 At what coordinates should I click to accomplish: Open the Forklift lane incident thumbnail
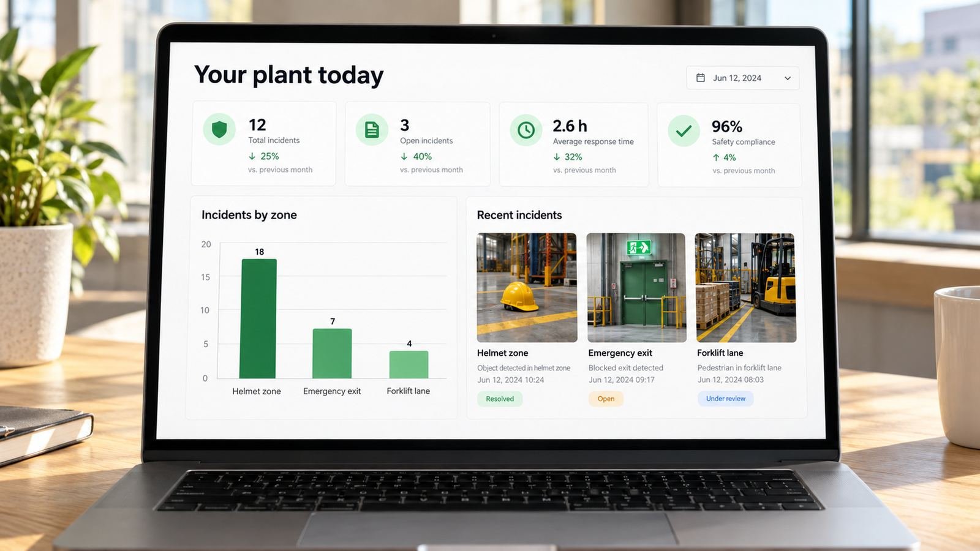(x=746, y=287)
